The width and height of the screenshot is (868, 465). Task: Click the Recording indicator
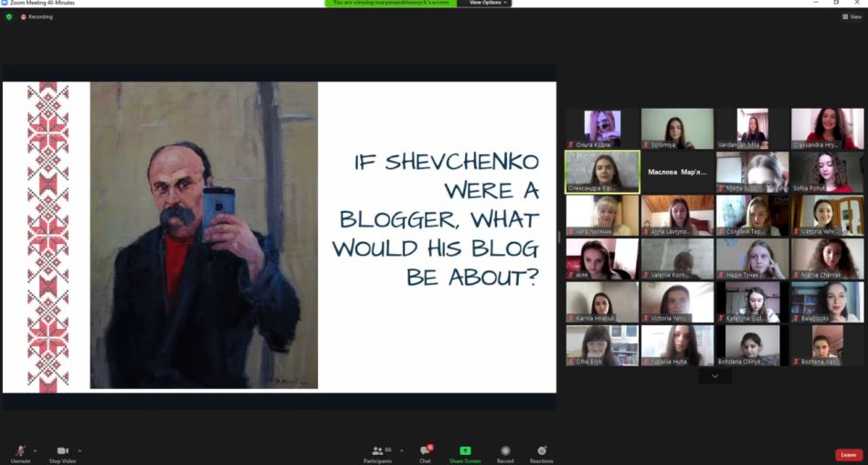pyautogui.click(x=37, y=16)
